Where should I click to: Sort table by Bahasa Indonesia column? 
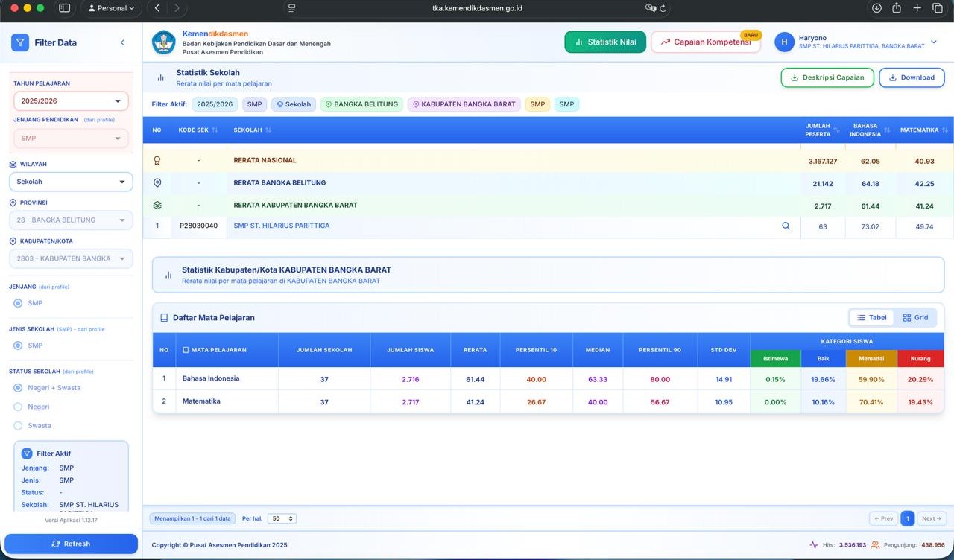coord(888,130)
